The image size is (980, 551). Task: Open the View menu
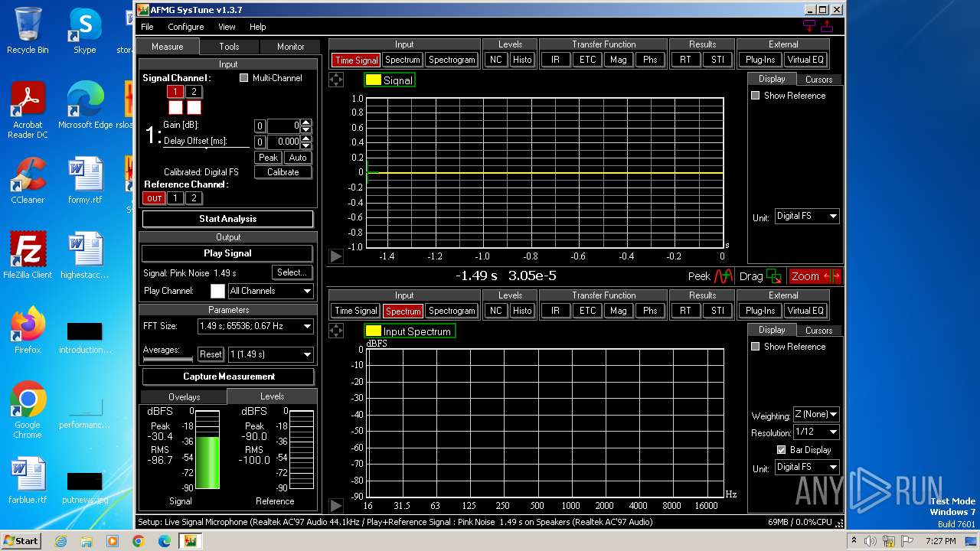(227, 27)
